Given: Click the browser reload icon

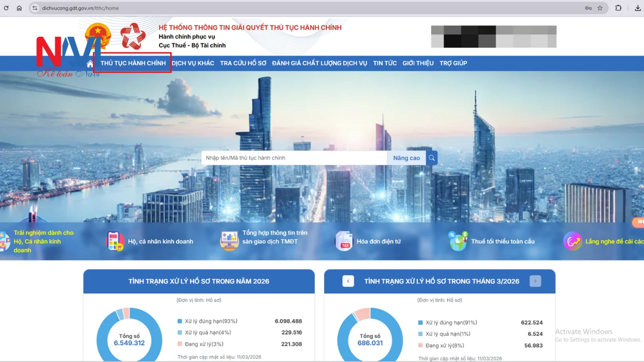Looking at the screenshot, I should coord(6,8).
